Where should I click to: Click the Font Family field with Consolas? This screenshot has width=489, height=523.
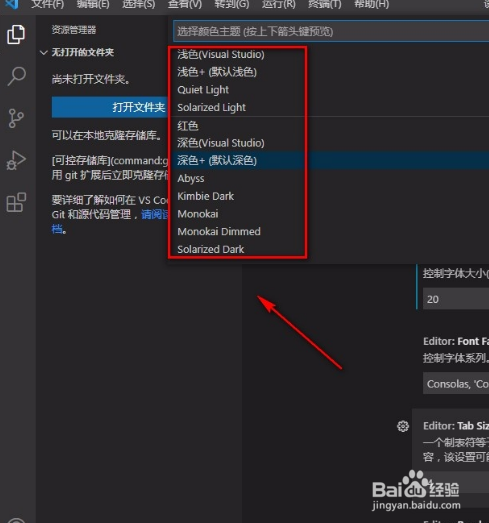tap(456, 384)
